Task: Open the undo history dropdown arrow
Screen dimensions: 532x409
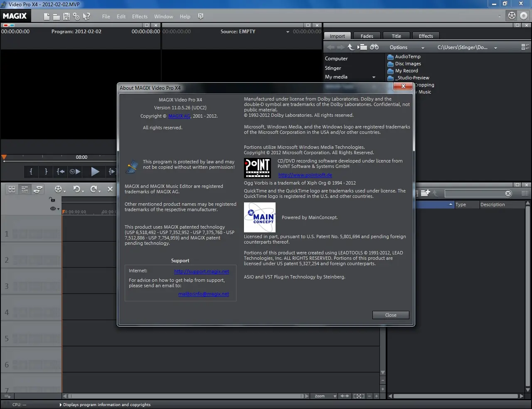Action: point(83,191)
